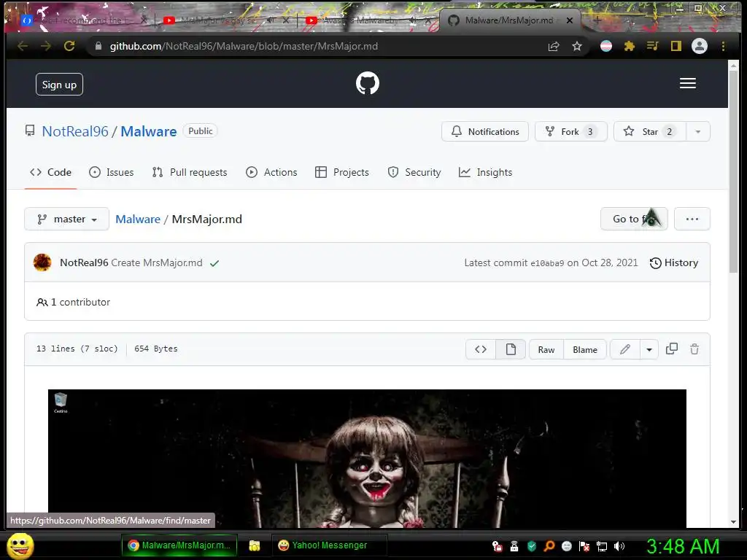Open the Pull requests tab
747x560 pixels.
point(189,172)
